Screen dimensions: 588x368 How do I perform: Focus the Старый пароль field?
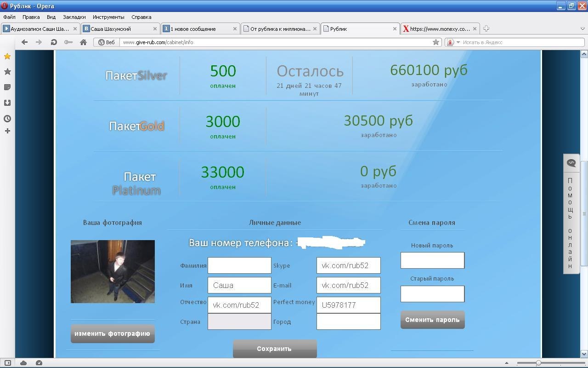432,294
